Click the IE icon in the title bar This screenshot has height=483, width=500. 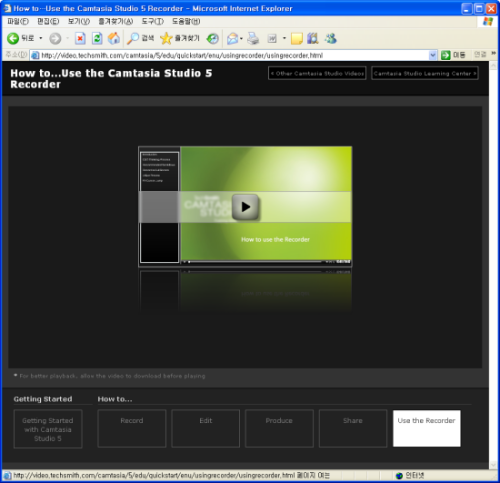[7, 8]
